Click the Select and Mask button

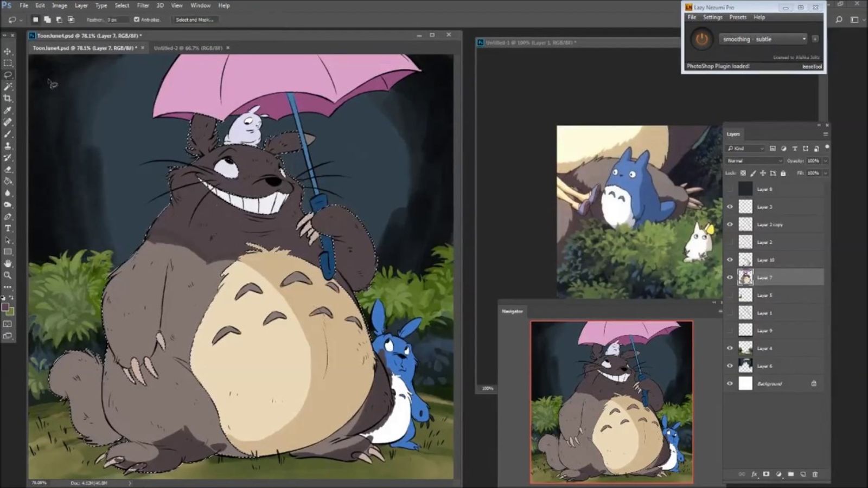(x=194, y=20)
